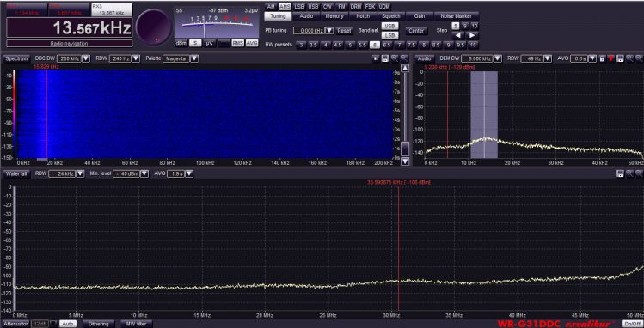
Task: Save the audio spectrum with disk icon
Action: (620, 59)
